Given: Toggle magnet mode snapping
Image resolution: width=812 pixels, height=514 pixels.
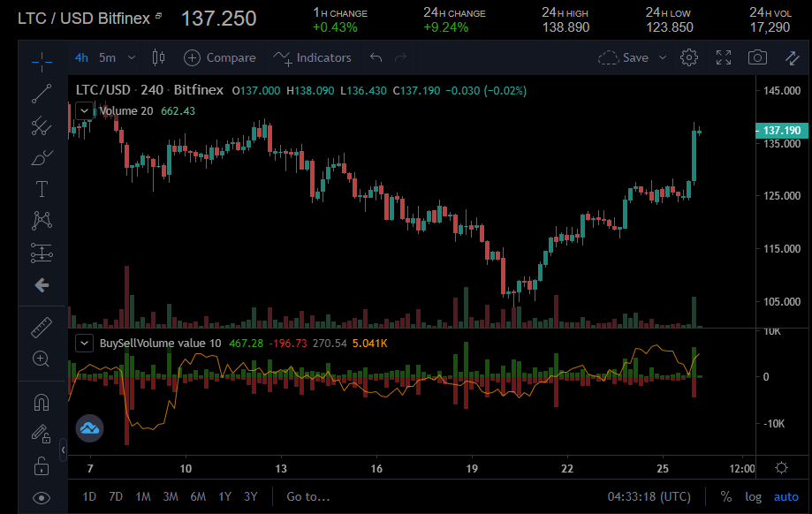Looking at the screenshot, I should (42, 402).
